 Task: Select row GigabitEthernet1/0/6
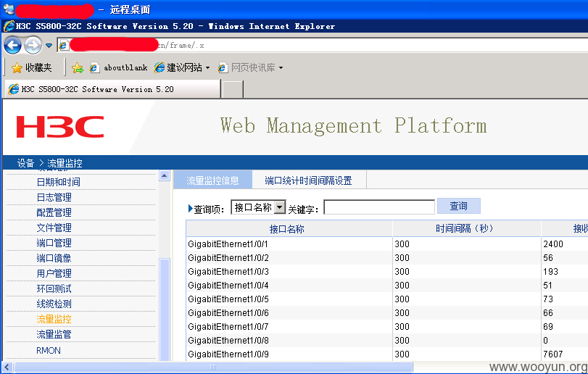[387, 313]
